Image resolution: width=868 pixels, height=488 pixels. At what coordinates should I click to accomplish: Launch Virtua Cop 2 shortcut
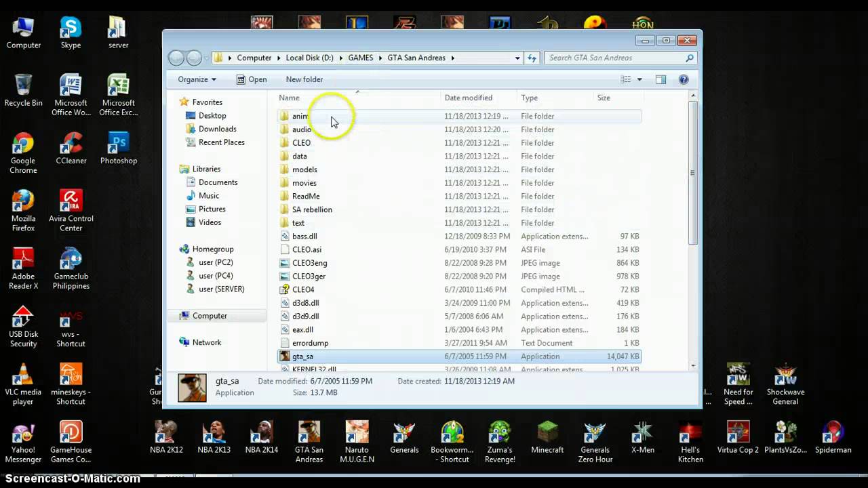[x=738, y=437]
